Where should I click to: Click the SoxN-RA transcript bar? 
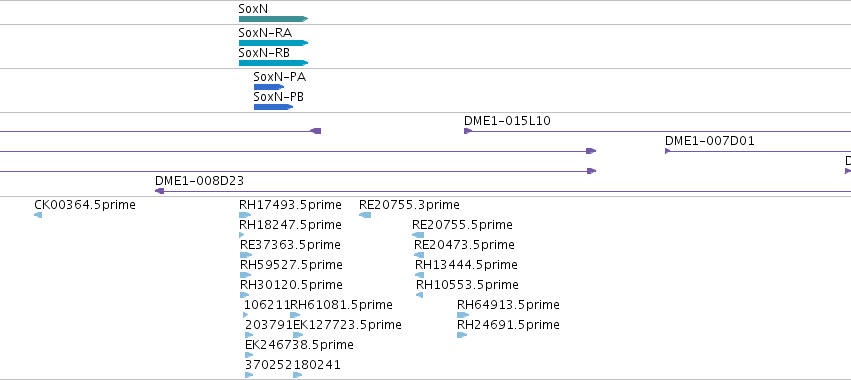(274, 43)
